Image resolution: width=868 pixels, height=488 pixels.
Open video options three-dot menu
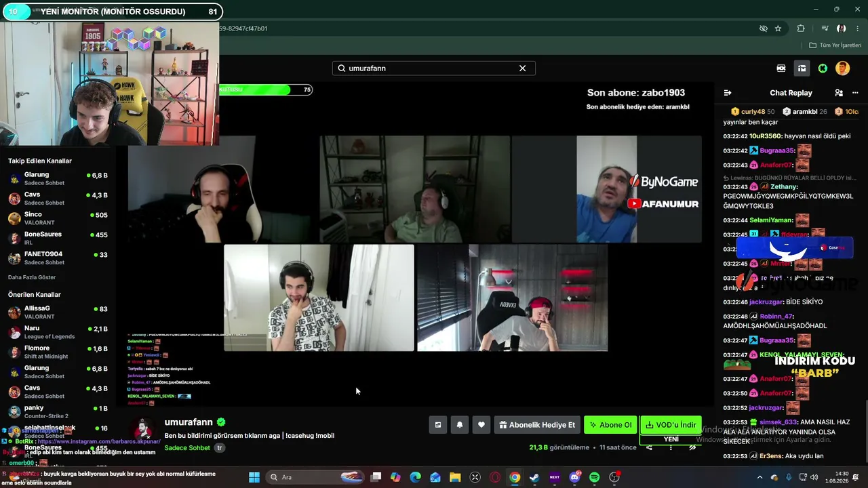coord(671,447)
